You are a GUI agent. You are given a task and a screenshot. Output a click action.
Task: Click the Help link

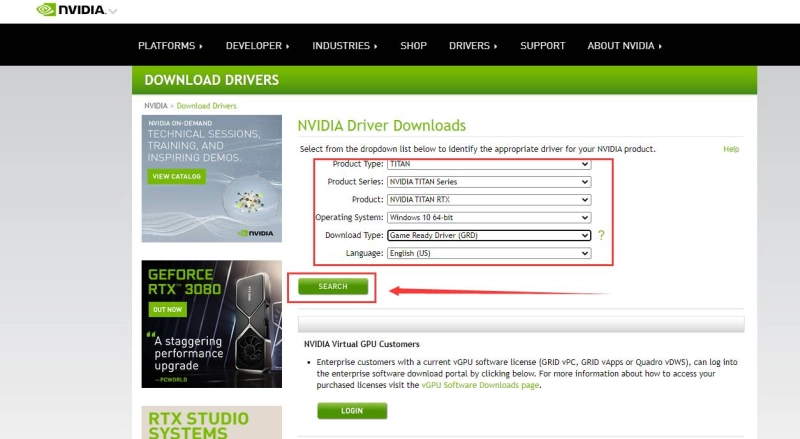[731, 149]
